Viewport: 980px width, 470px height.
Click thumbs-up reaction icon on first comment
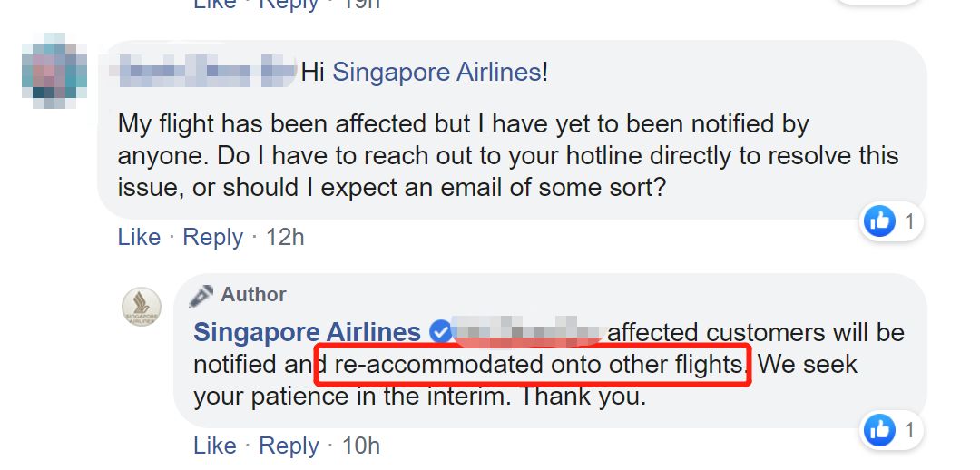click(x=879, y=221)
